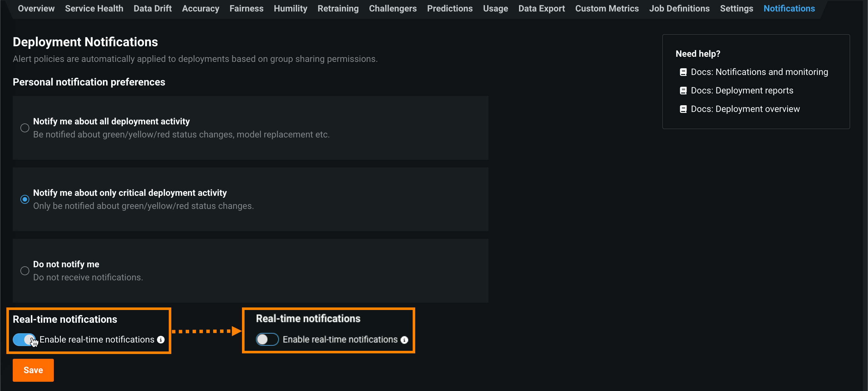Click the document icon next to Deployment reports
Image resolution: width=868 pixels, height=391 pixels.
(x=683, y=91)
